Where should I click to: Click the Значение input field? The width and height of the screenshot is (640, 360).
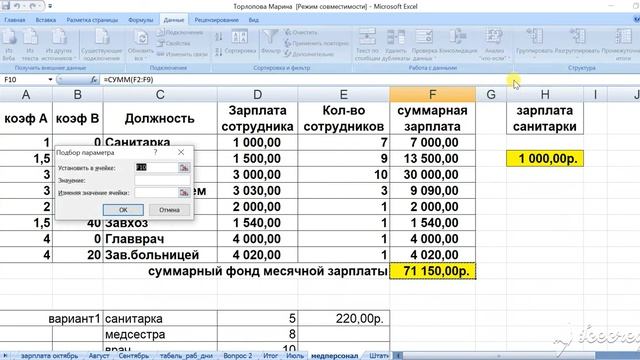tap(162, 180)
